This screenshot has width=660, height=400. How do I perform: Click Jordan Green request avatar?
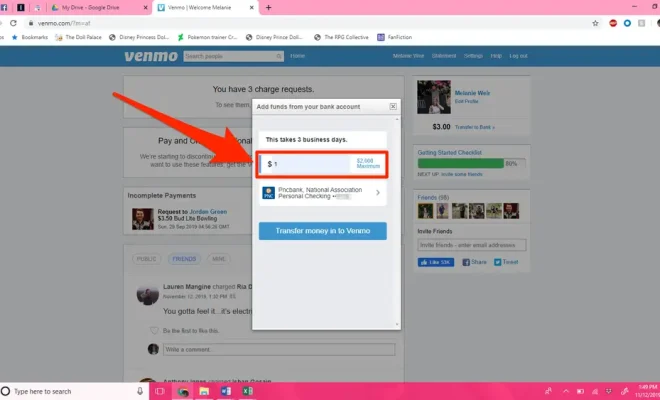point(143,219)
